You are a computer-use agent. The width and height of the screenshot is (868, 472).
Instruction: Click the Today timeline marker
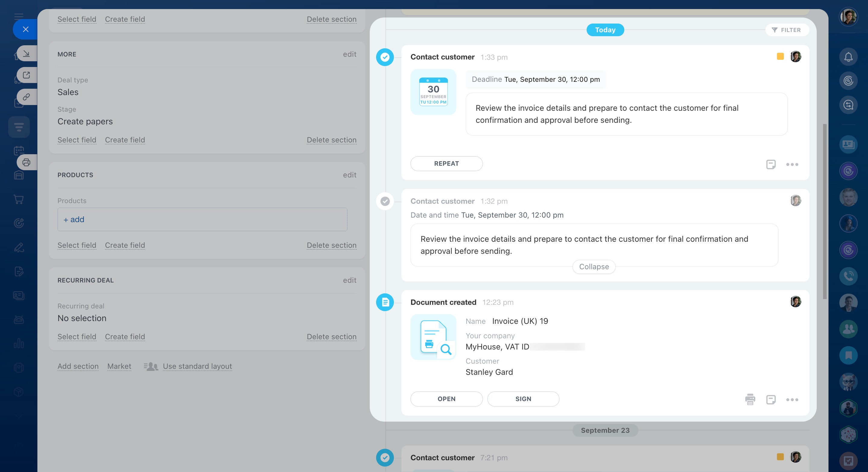605,30
